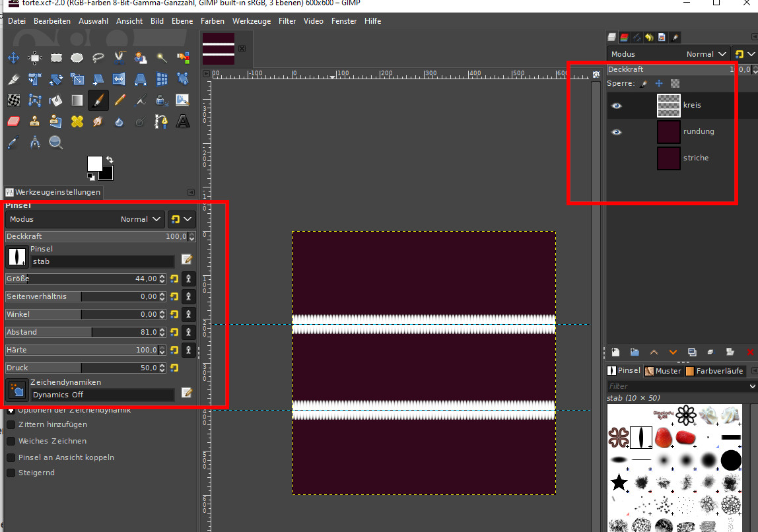The image size is (758, 532).
Task: Select the Zoom magnifier tool
Action: [x=56, y=142]
